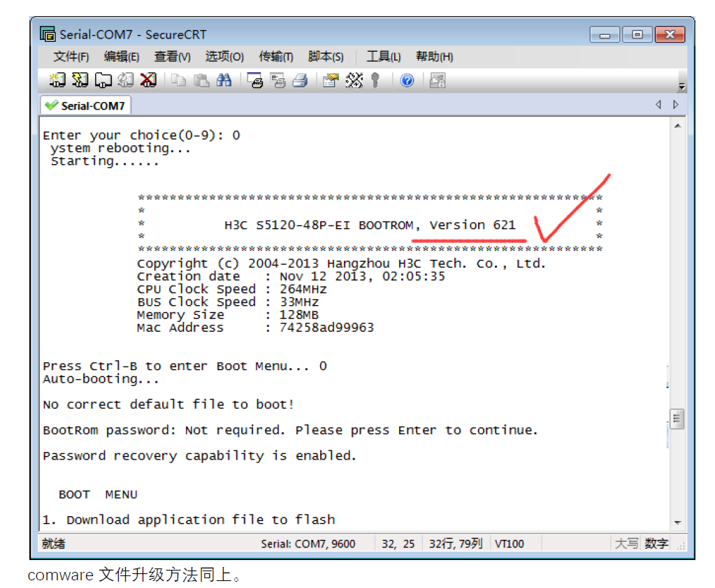Click the Print Screen icon
This screenshot has width=715, height=588.
pyautogui.click(x=255, y=80)
